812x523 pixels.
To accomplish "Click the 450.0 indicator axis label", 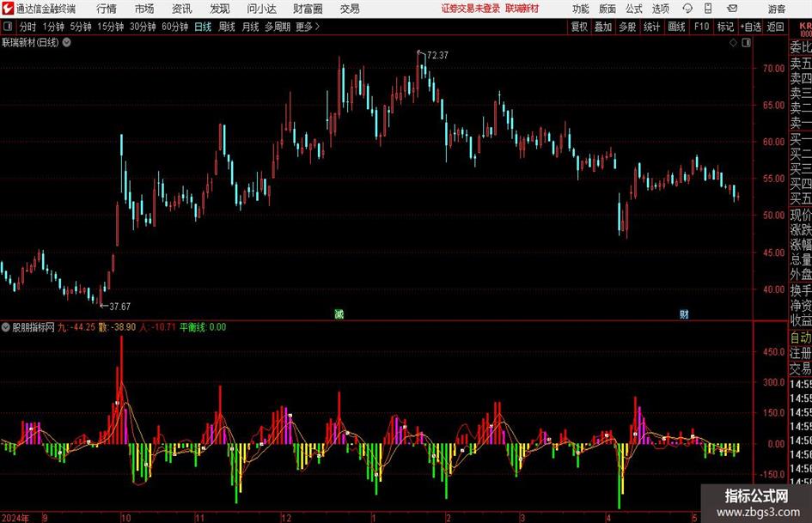I will [773, 352].
